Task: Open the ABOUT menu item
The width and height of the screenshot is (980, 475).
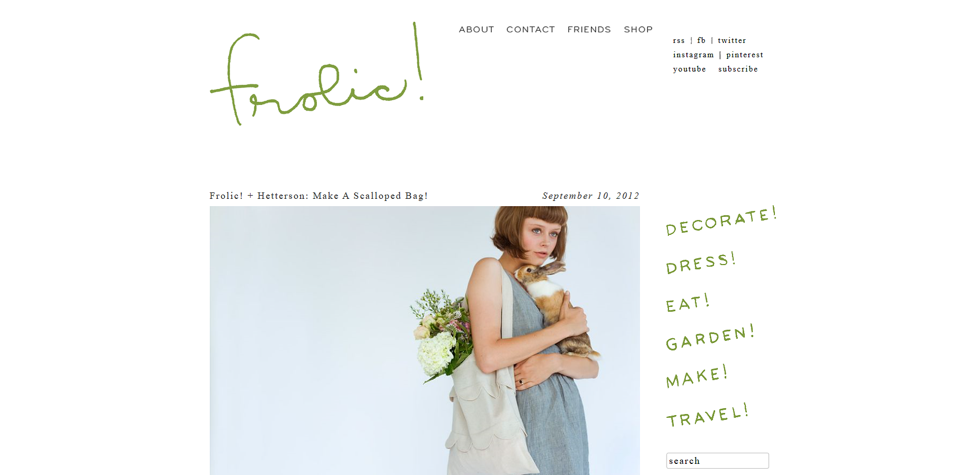Action: [476, 30]
